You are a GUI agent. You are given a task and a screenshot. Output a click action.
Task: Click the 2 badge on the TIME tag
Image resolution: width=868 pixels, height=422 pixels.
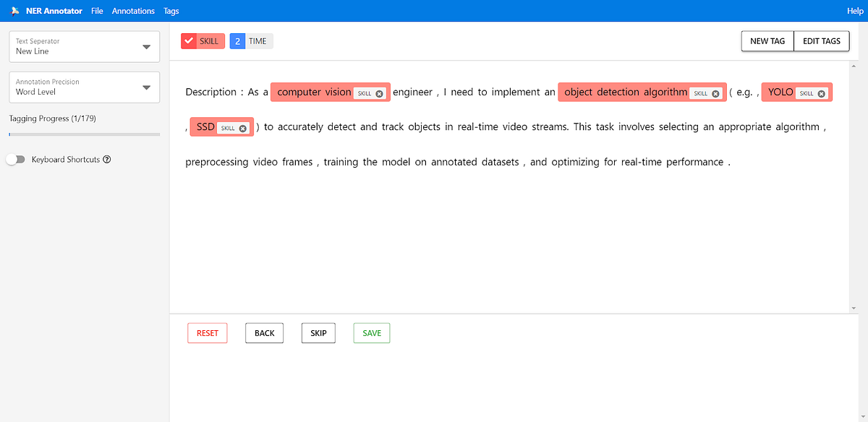pos(237,40)
